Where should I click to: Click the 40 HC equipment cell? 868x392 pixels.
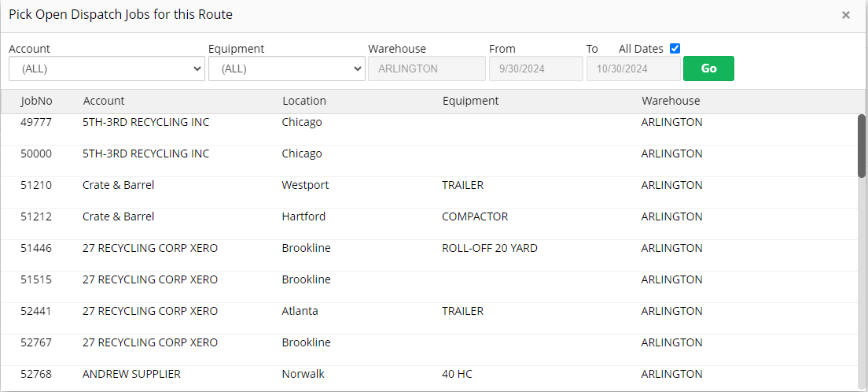pos(458,374)
